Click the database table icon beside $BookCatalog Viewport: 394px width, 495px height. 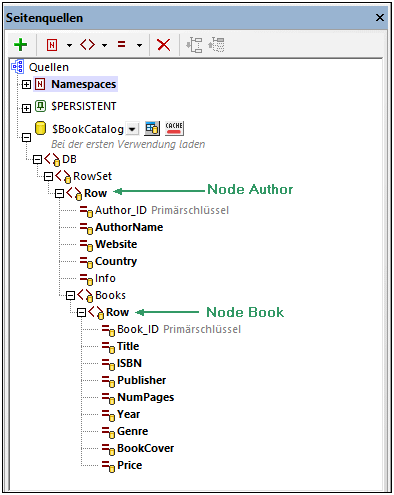[152, 129]
